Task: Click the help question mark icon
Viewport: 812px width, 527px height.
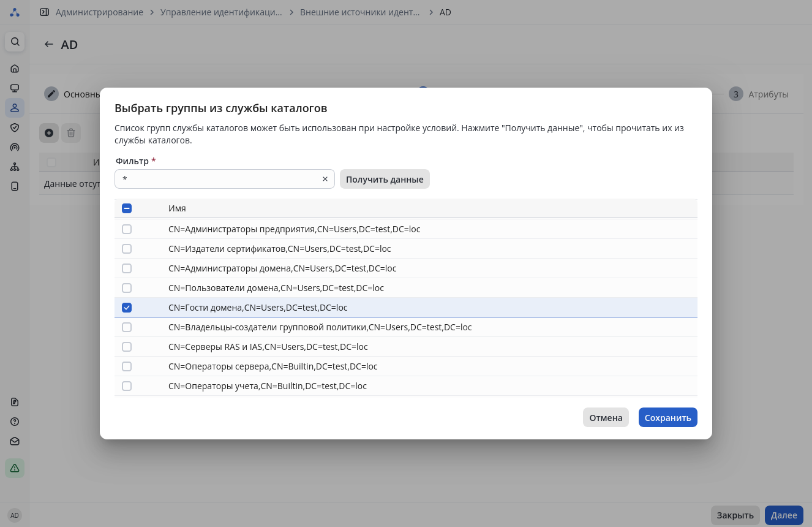Action: 15,422
